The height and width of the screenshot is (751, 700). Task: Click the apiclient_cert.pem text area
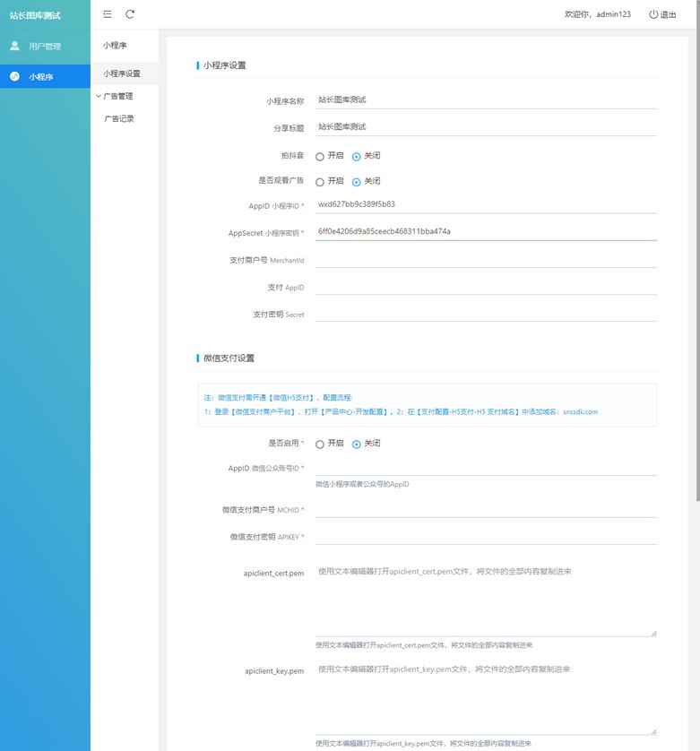pyautogui.click(x=486, y=599)
